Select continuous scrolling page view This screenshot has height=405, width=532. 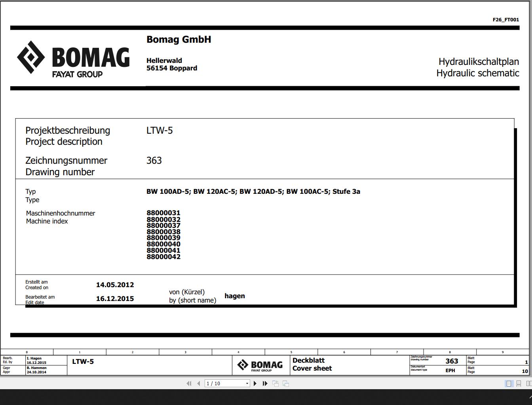[519, 383]
